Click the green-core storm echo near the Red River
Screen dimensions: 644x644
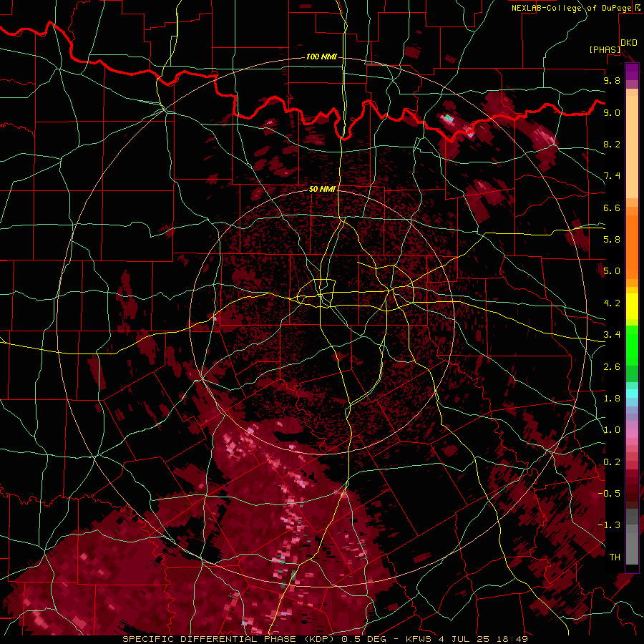pyautogui.click(x=449, y=118)
